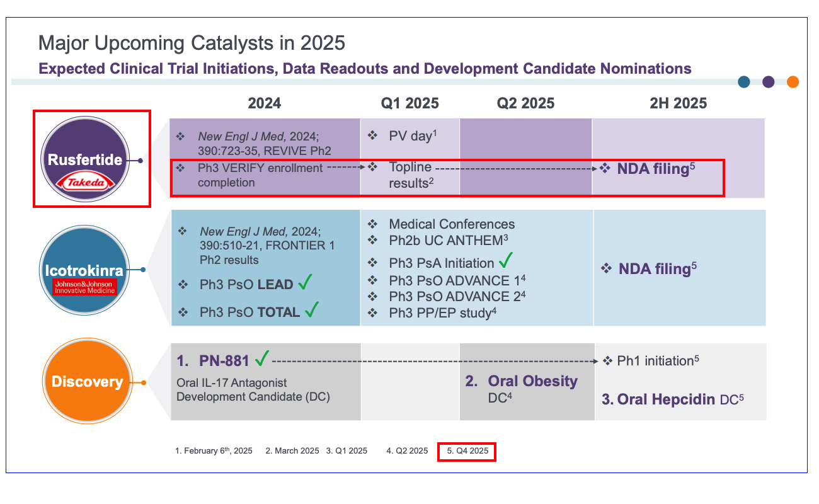Click NDA filing in the Icotrokinra row
Image resolution: width=819 pixels, height=504 pixels.
coord(658,268)
